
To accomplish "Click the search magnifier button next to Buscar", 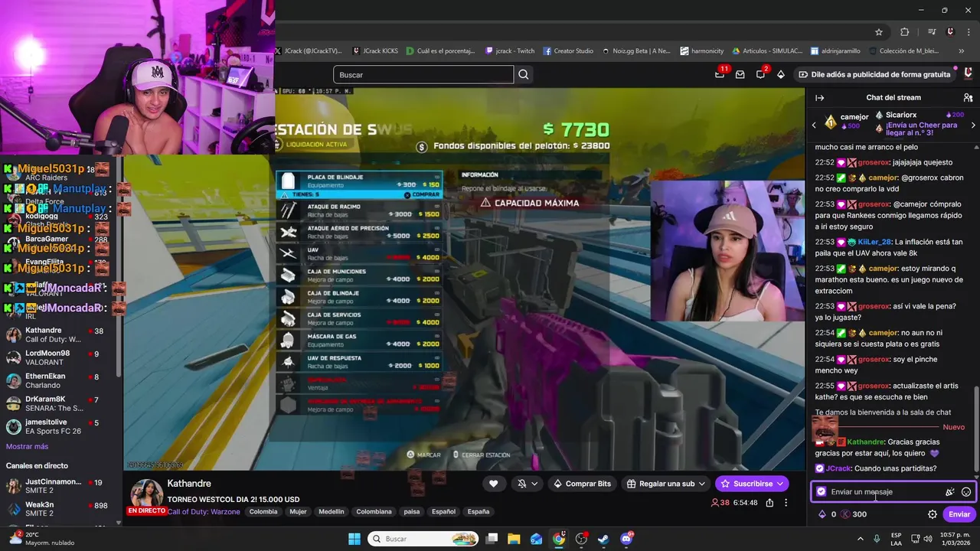I will tap(524, 75).
